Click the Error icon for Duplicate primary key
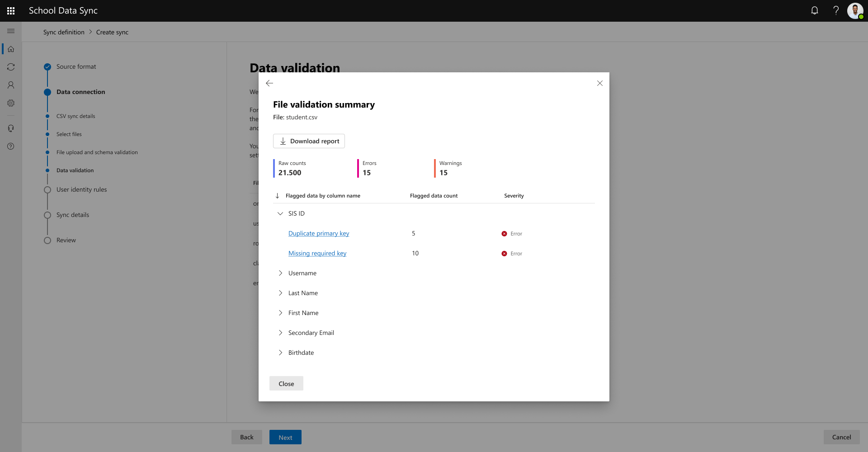 (x=504, y=234)
